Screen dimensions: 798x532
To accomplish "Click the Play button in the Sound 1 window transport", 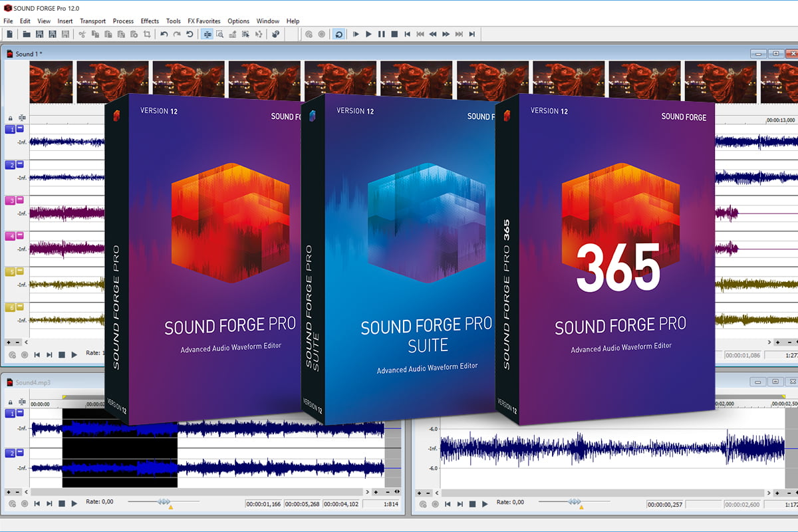I will click(74, 354).
